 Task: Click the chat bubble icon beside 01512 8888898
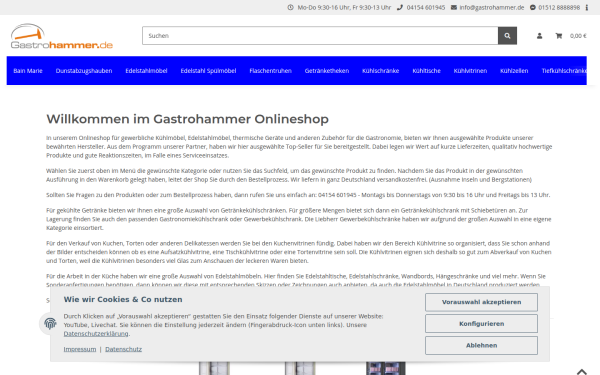click(x=533, y=7)
